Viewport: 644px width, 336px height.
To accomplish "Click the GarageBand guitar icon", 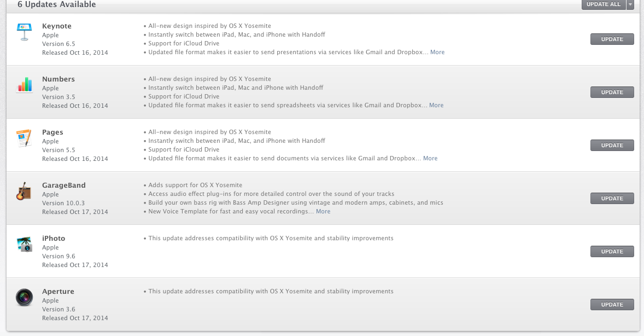I will click(24, 191).
